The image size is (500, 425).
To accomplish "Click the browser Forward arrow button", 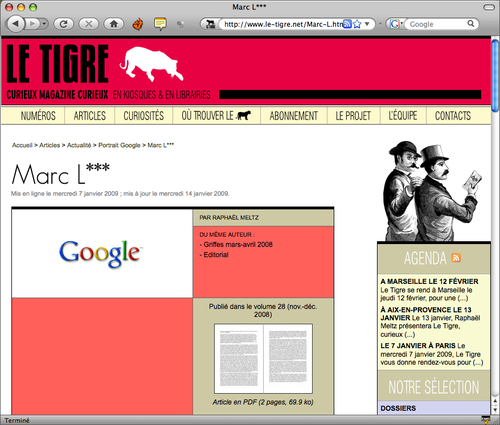I will click(33, 24).
